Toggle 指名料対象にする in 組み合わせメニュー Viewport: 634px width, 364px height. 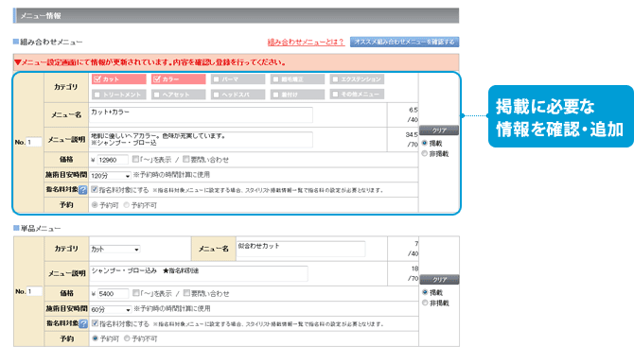pos(95,189)
